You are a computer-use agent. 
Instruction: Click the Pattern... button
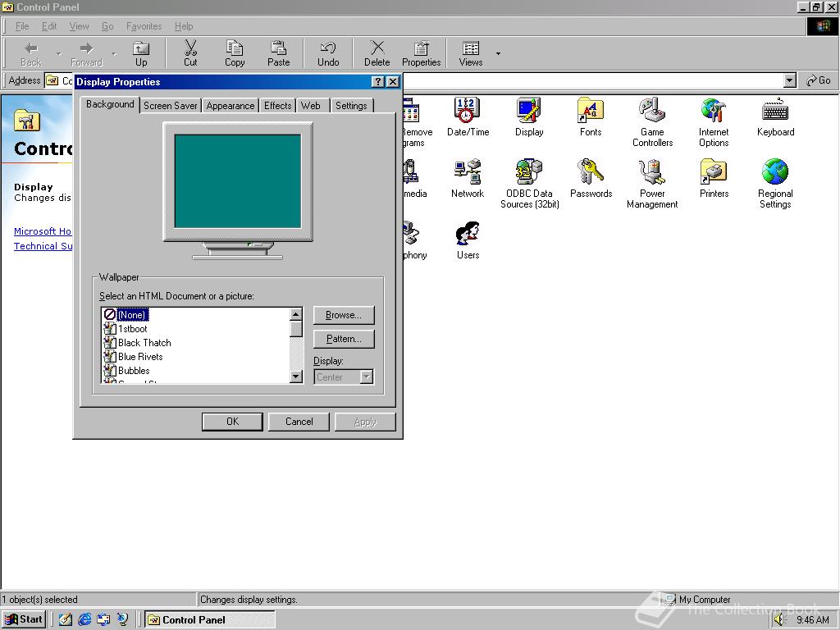click(344, 339)
